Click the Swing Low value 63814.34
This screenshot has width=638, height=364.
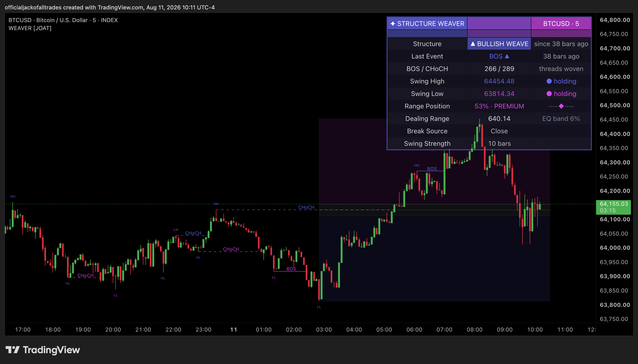[x=499, y=94]
